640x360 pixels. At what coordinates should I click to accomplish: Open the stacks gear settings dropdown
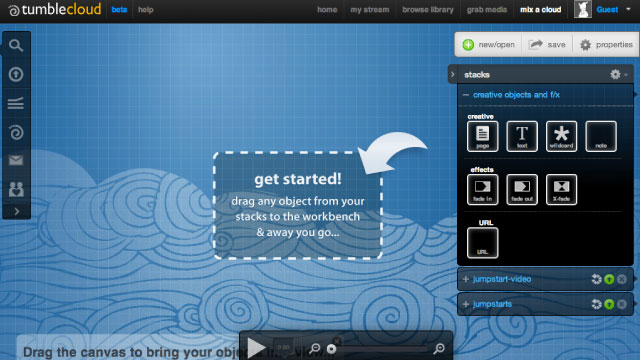pos(619,74)
